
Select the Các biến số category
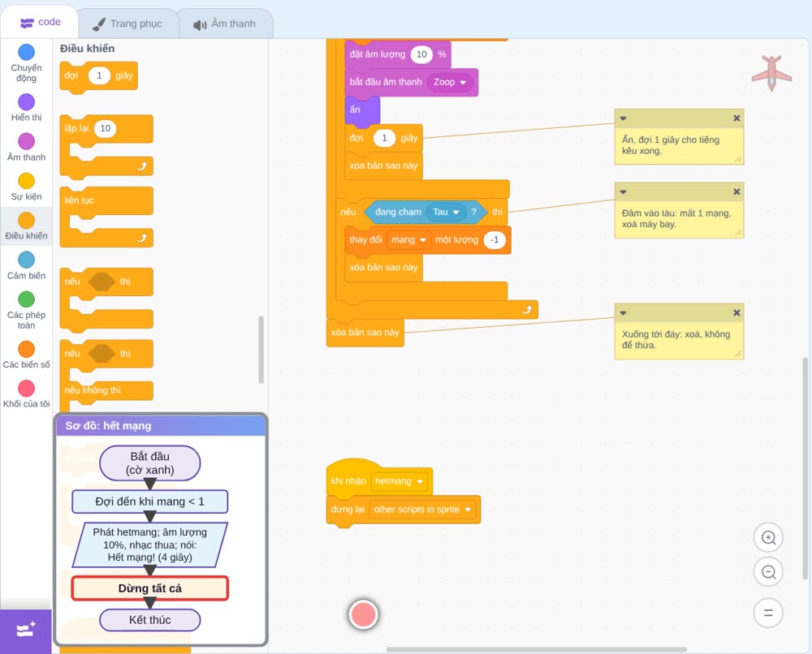click(x=27, y=355)
